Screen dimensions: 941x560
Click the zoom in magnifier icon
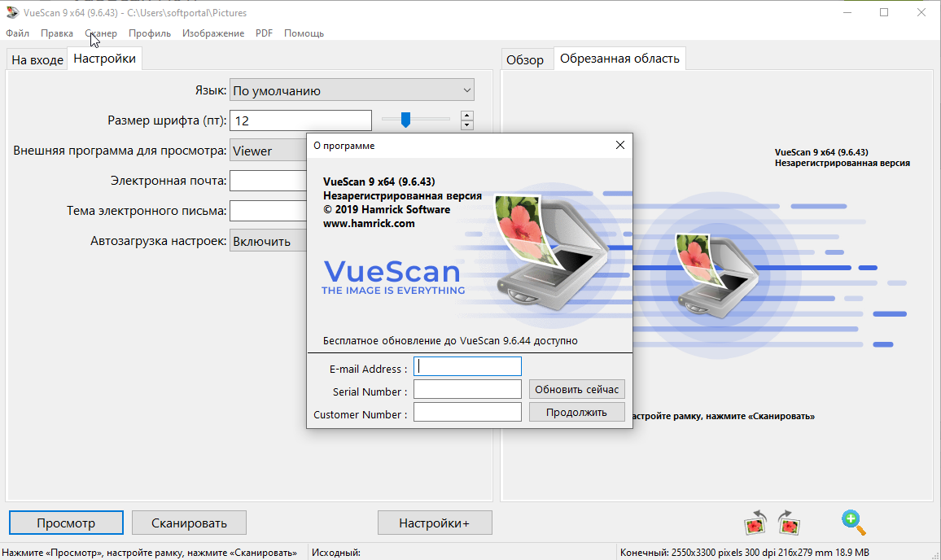(853, 523)
